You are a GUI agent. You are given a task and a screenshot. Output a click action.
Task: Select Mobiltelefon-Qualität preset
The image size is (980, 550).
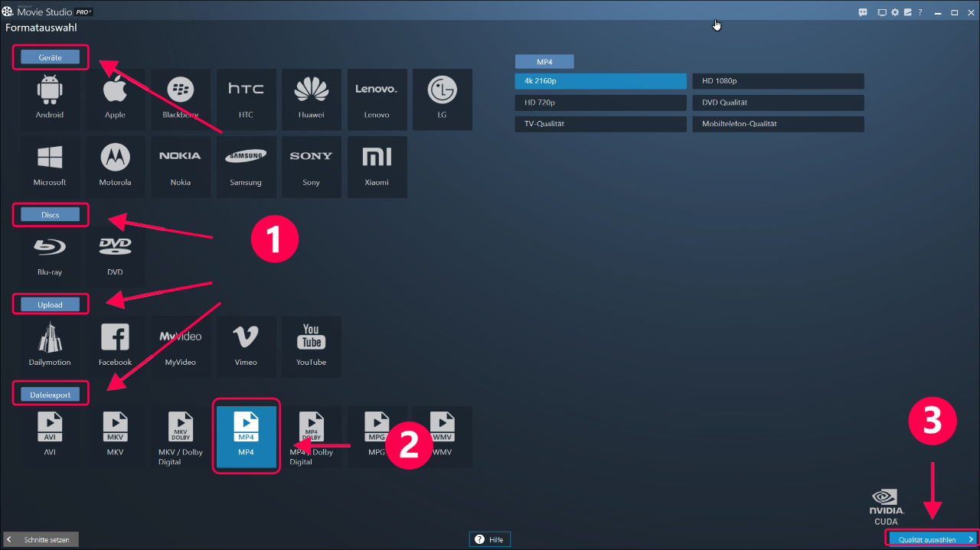pyautogui.click(x=779, y=124)
